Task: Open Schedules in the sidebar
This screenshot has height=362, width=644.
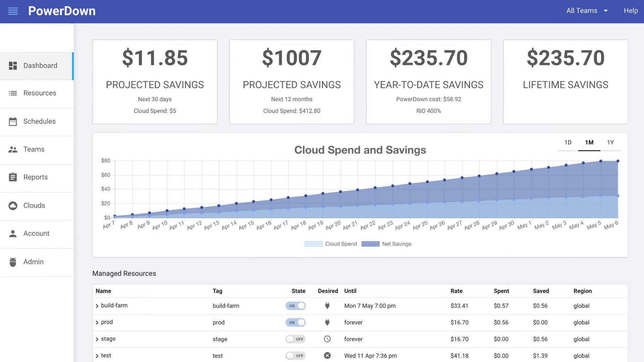Action: [x=37, y=121]
